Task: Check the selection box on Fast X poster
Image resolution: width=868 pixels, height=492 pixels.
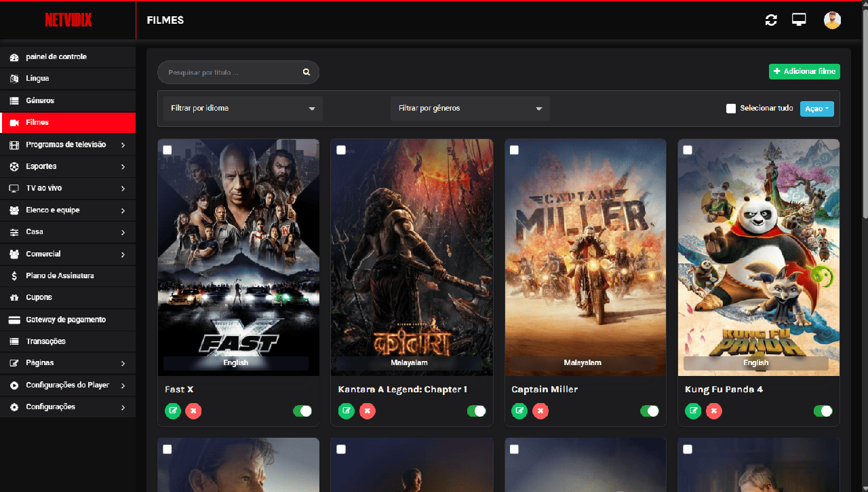Action: [x=167, y=150]
